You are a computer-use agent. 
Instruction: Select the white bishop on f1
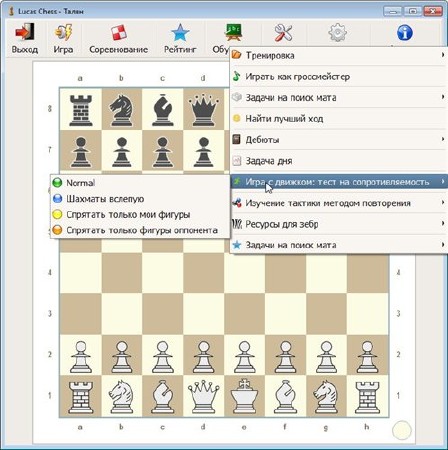285,397
